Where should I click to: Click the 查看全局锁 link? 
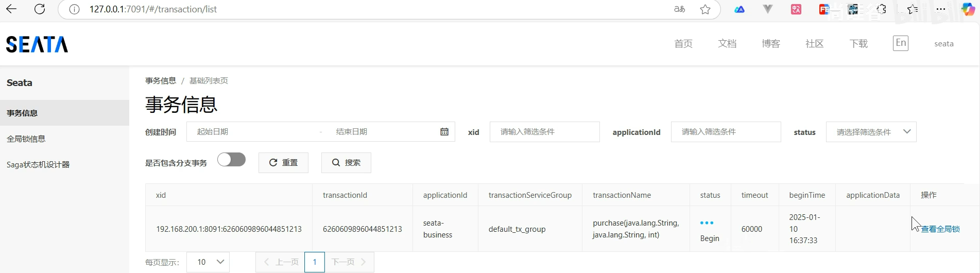940,229
